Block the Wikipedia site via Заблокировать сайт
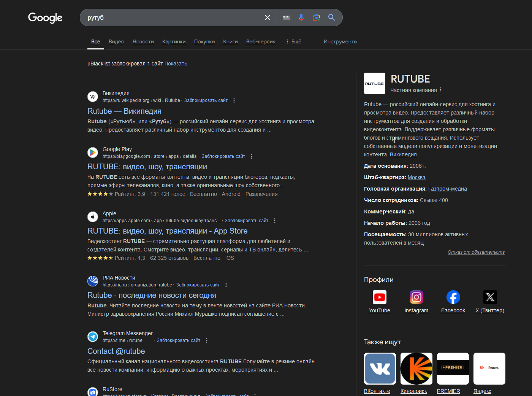Viewport: 532px width, 396px height. [206, 100]
